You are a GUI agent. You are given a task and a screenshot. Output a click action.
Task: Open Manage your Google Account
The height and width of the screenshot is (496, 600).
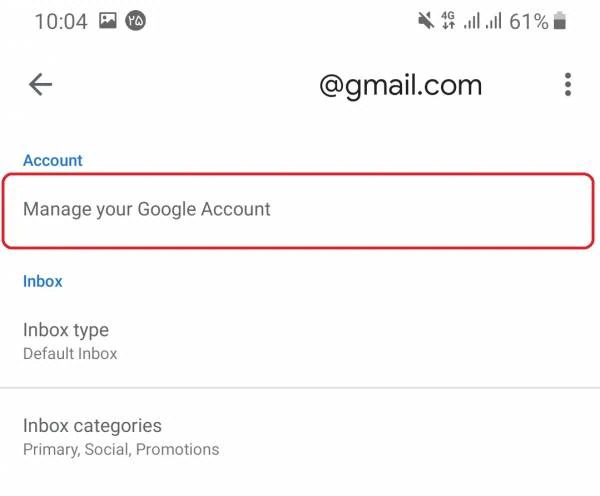298,210
